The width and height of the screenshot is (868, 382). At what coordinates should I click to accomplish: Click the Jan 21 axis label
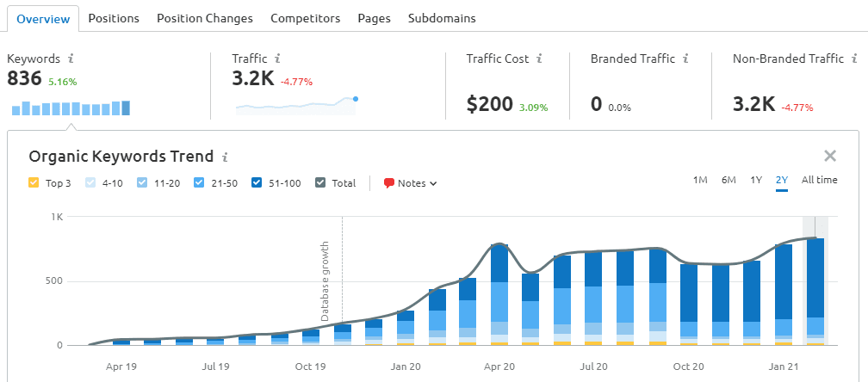[784, 366]
